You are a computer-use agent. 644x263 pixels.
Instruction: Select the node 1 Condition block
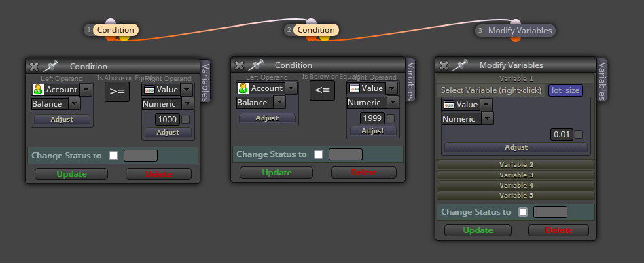click(x=115, y=30)
